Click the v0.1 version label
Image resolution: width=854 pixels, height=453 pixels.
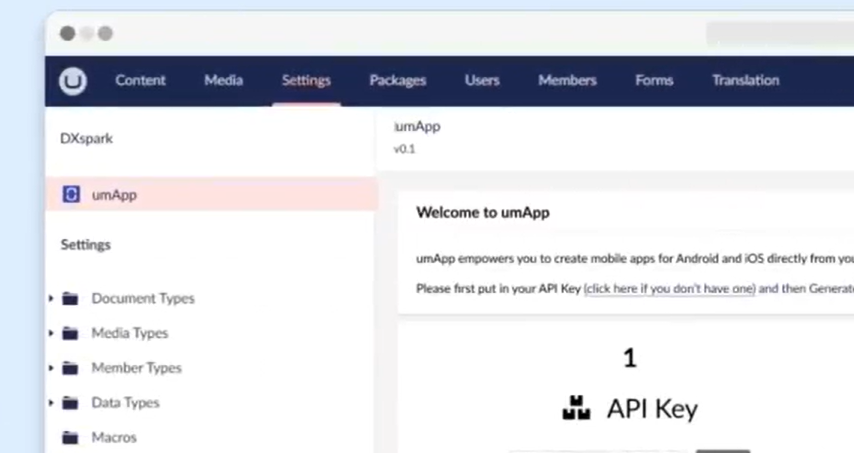point(405,149)
